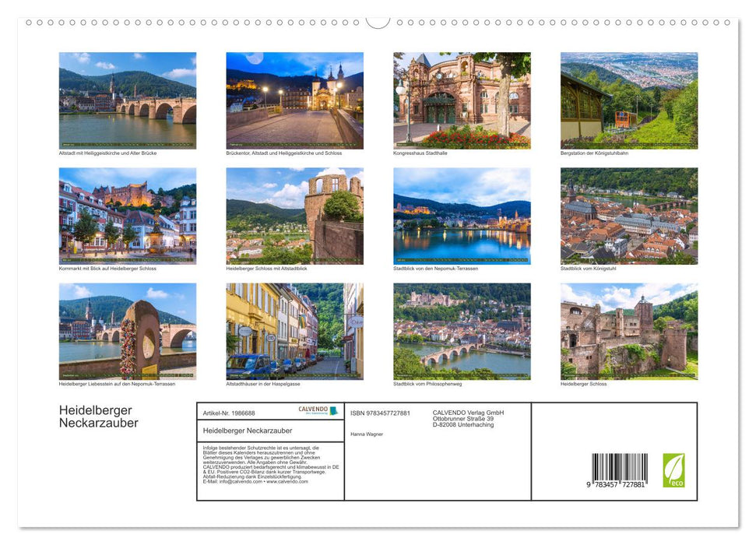
Task: Select the "Heidelberger Schloss mit Altstadtblick" photo
Action: 294,216
